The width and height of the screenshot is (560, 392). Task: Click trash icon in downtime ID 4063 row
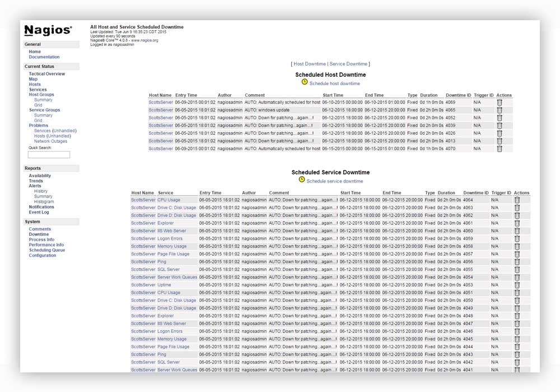coord(517,208)
